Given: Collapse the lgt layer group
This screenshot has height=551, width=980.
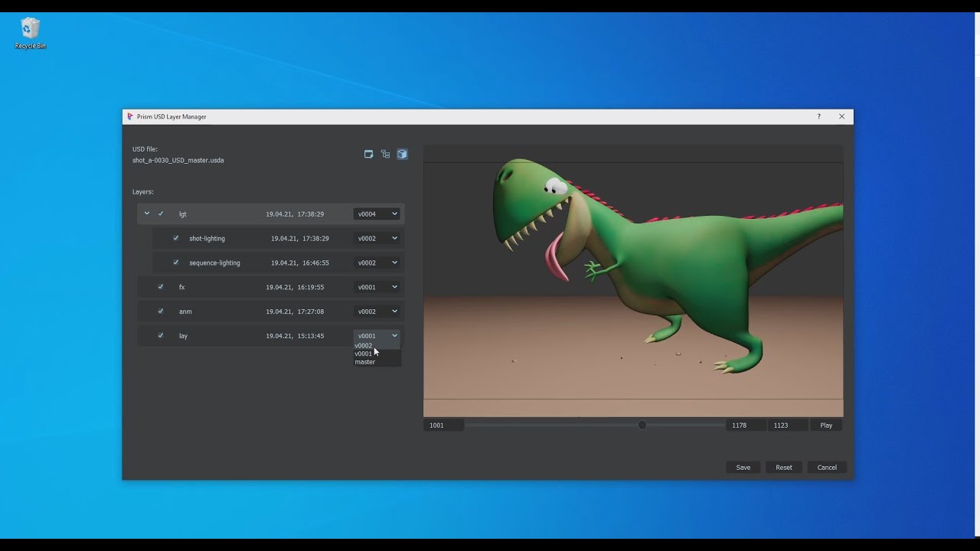Looking at the screenshot, I should pos(147,214).
